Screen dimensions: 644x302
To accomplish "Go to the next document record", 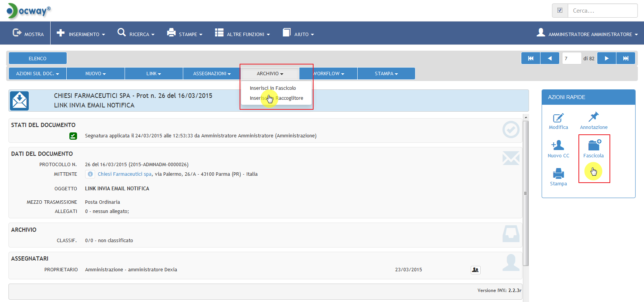I will (x=606, y=58).
